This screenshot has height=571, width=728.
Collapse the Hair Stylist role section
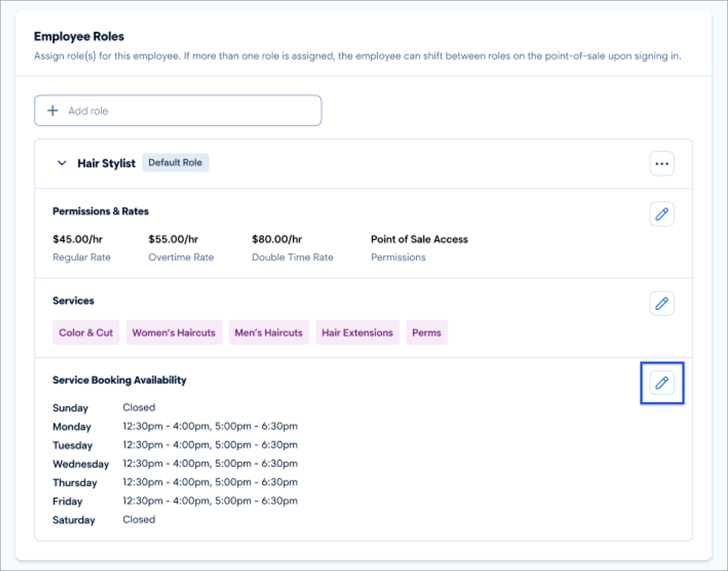(62, 163)
